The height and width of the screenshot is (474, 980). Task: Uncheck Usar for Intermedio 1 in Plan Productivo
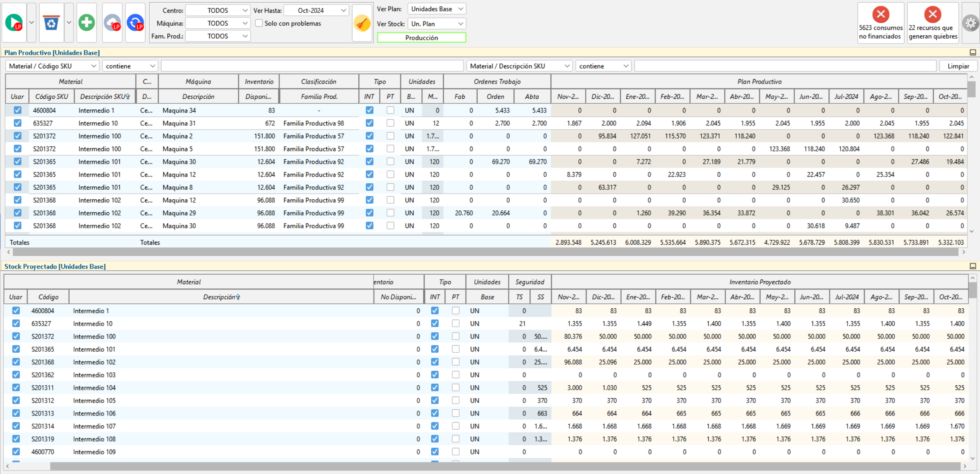coord(18,110)
